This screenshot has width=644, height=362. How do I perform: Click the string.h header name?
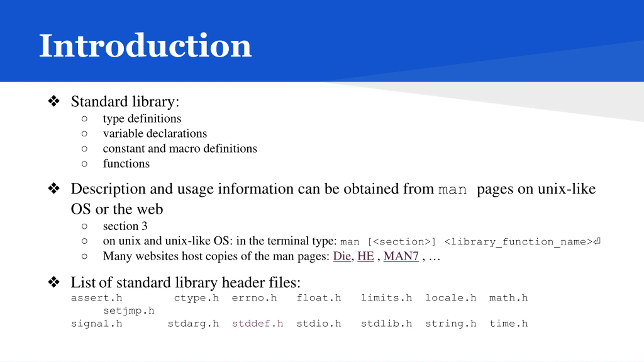point(451,324)
